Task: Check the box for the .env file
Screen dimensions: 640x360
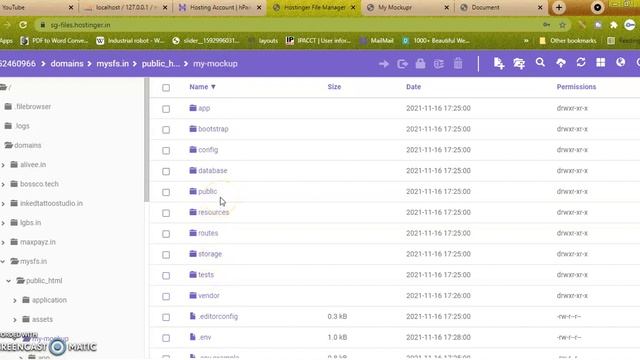Action: 166,338
